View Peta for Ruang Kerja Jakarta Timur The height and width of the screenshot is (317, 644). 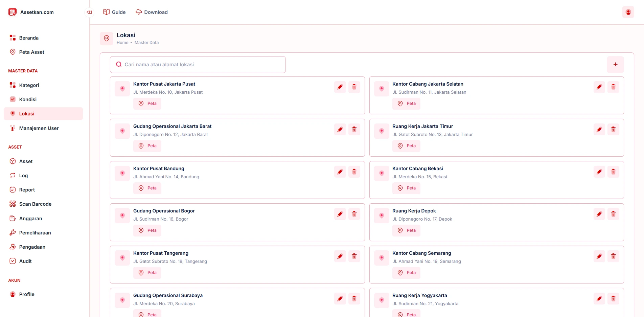click(406, 146)
